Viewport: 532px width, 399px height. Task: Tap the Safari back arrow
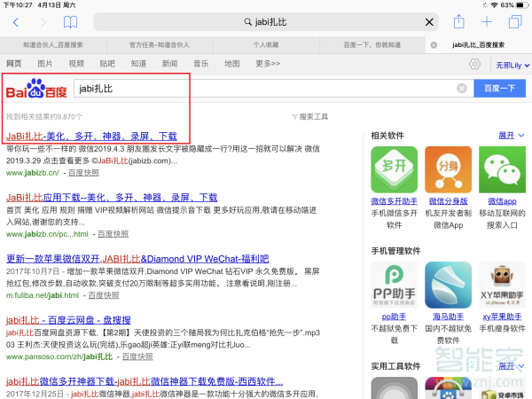click(x=16, y=22)
